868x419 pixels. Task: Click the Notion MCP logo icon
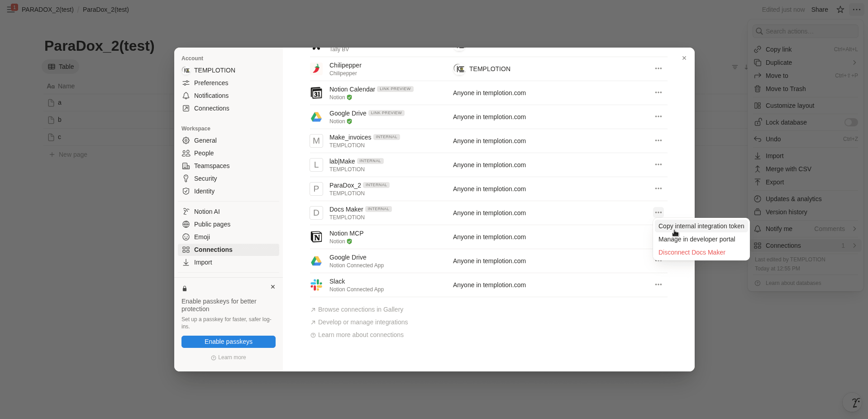[316, 237]
